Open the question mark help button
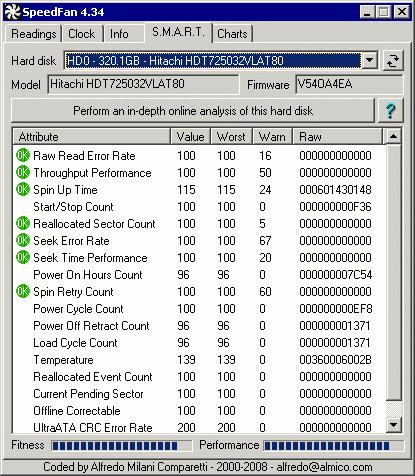This screenshot has height=476, width=415. tap(390, 110)
